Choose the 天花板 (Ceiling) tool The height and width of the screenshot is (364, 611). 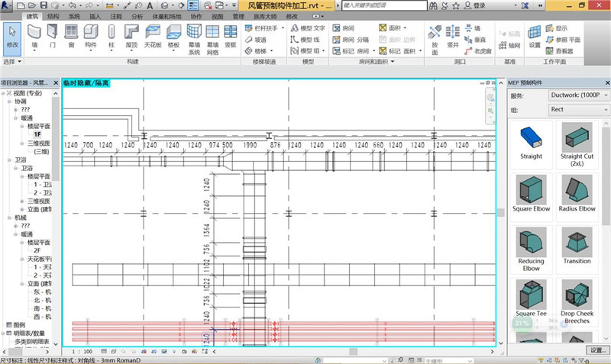pos(153,35)
